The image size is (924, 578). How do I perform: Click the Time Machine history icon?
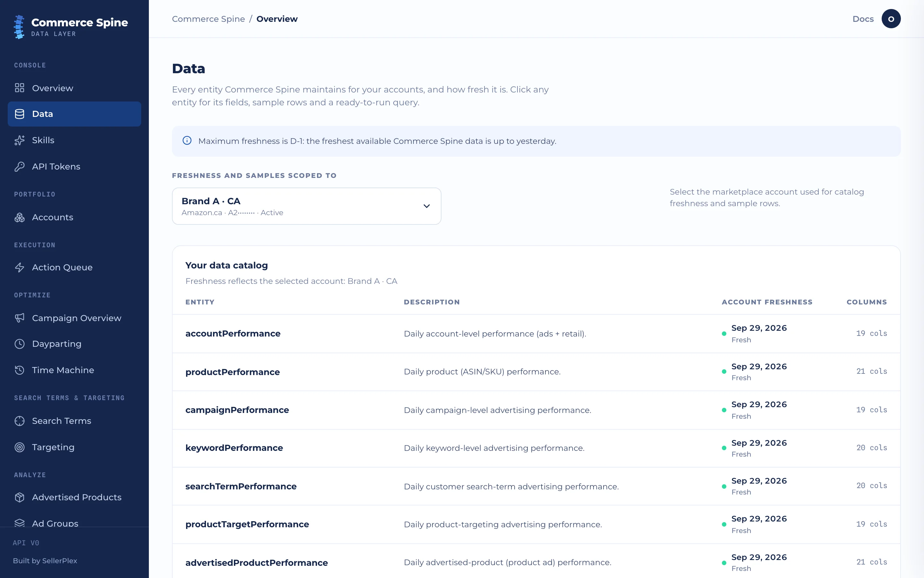[x=20, y=370]
